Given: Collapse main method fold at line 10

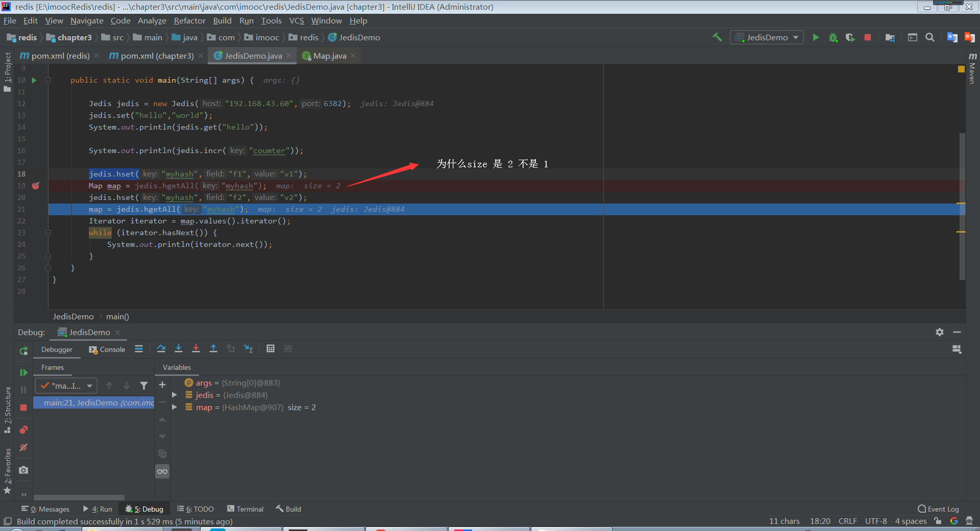Looking at the screenshot, I should (48, 80).
